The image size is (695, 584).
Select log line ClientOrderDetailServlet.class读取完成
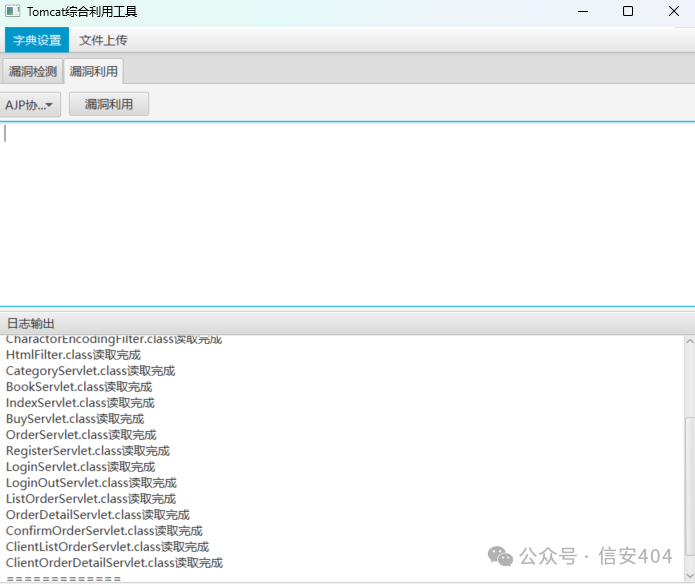[114, 563]
